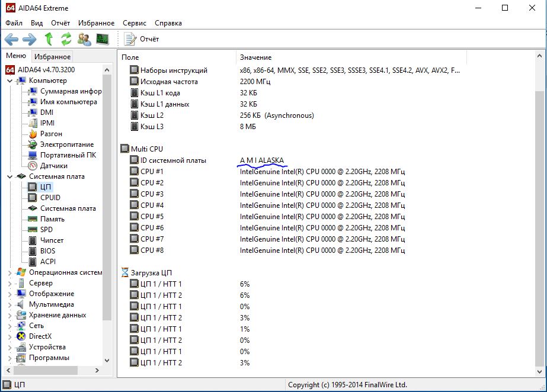Open the Чипсет chip icon
Viewport: 547px width, 392px height.
click(x=33, y=240)
